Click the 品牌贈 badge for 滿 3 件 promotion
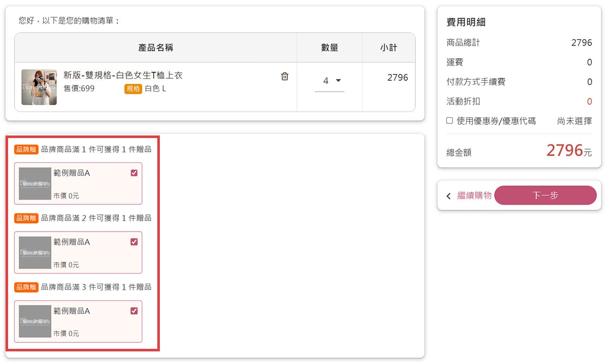 click(26, 287)
